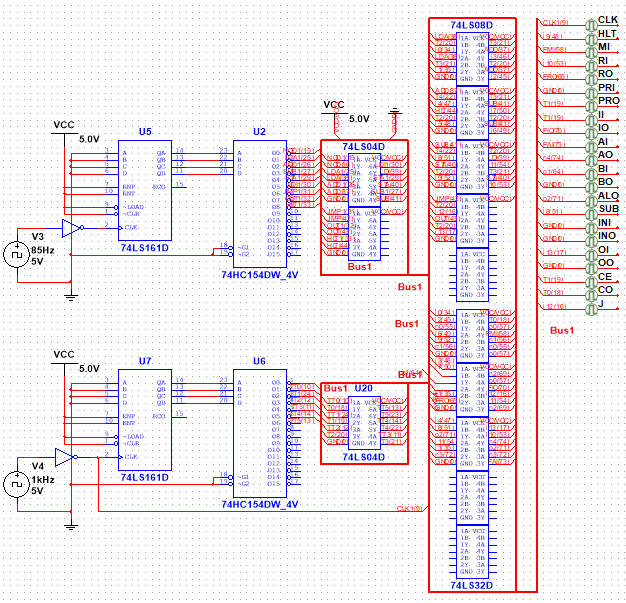The image size is (626, 603).
Task: Click the ground symbol above the 74LS04D block
Action: (x=394, y=113)
